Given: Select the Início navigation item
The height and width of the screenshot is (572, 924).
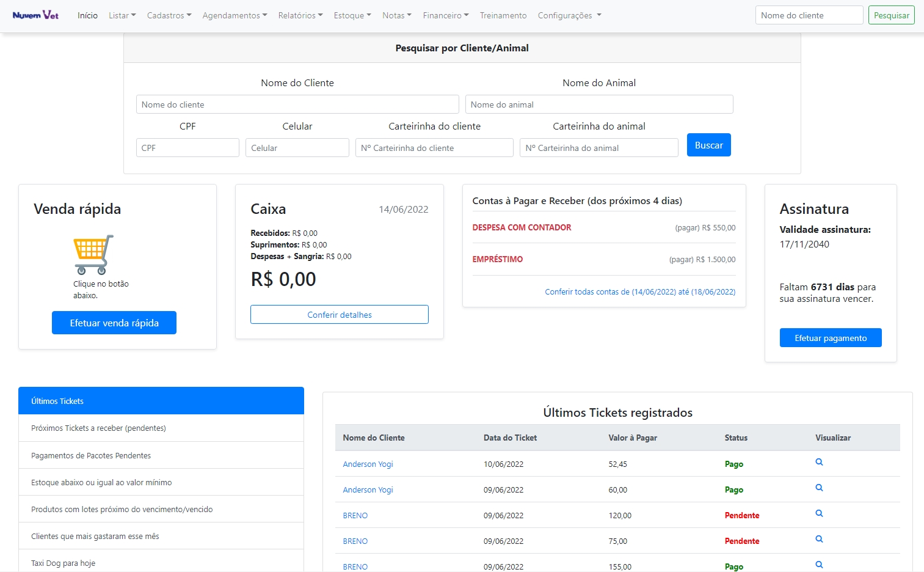Looking at the screenshot, I should (87, 15).
